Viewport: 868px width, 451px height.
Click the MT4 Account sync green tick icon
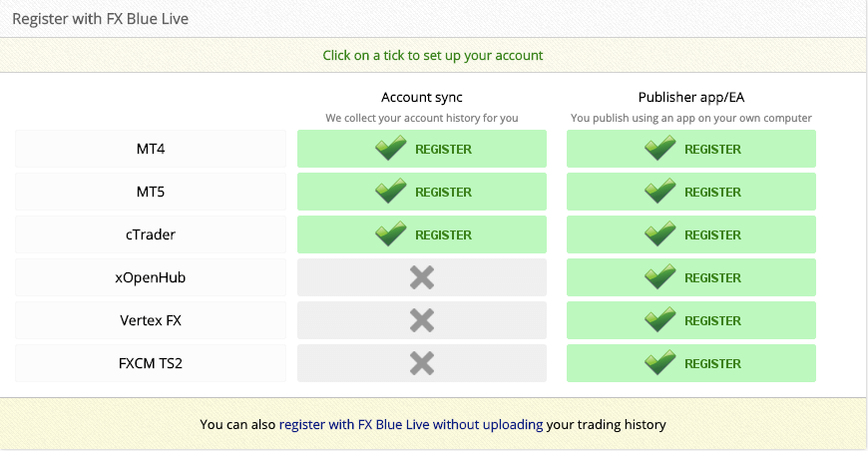tap(391, 149)
